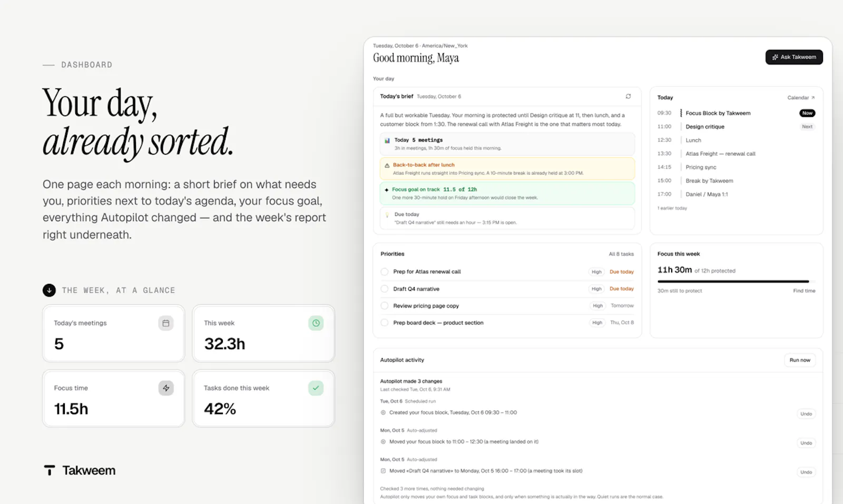This screenshot has width=843, height=504.
Task: Undo the created focus block change
Action: (x=806, y=414)
